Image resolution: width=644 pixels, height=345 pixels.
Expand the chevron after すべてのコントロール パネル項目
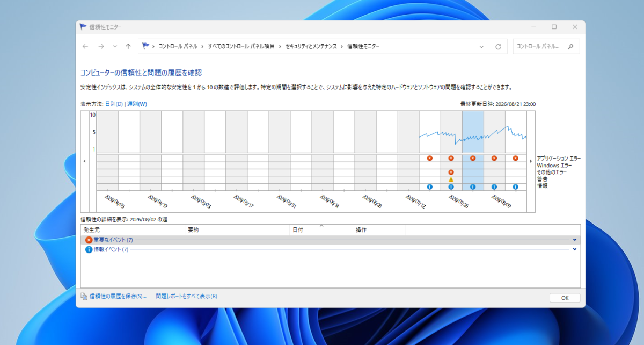[280, 47]
